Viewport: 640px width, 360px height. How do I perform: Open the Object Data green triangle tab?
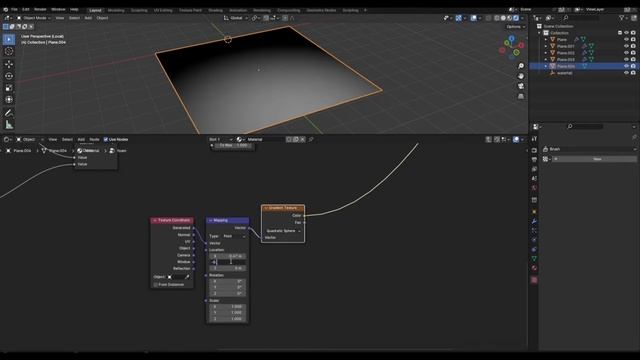534,259
